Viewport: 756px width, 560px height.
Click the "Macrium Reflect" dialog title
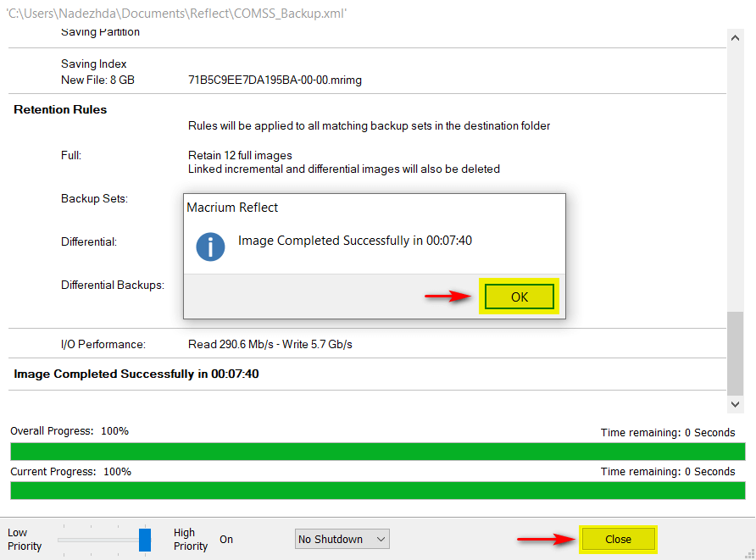tap(232, 208)
